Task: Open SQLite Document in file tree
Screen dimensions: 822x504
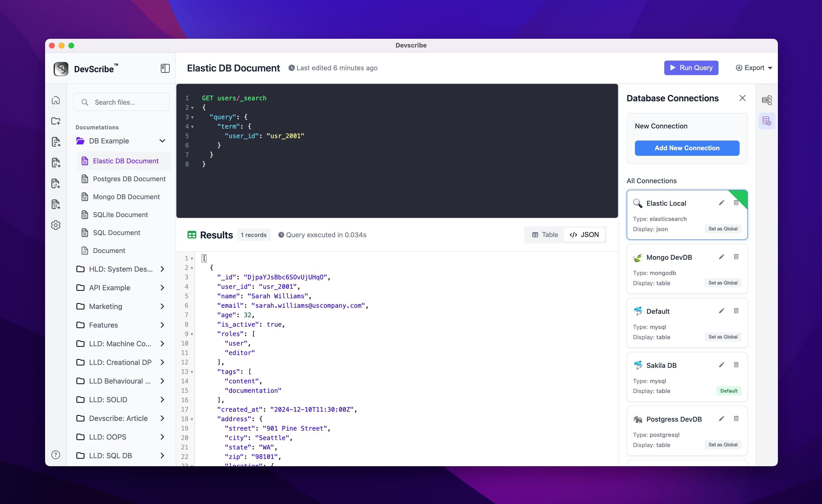Action: click(120, 215)
